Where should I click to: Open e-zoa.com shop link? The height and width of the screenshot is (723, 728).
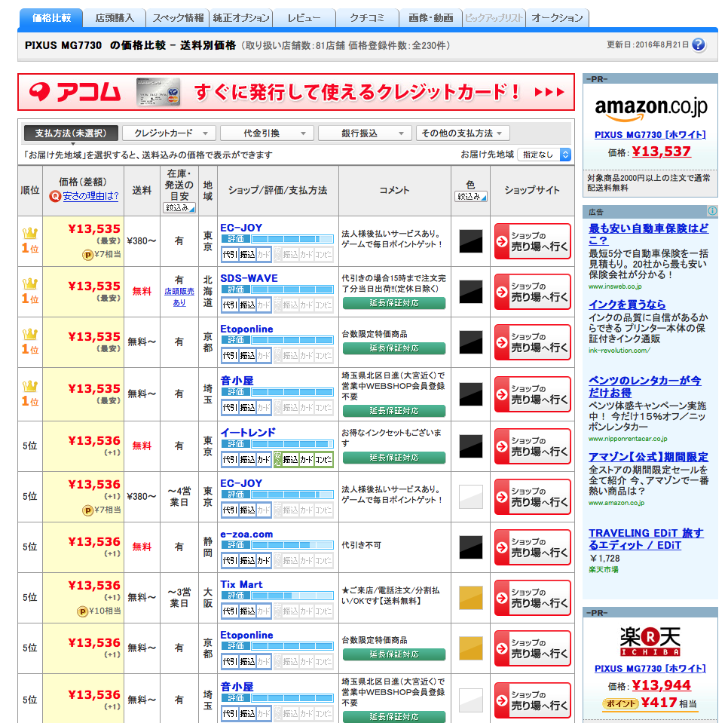coord(246,535)
